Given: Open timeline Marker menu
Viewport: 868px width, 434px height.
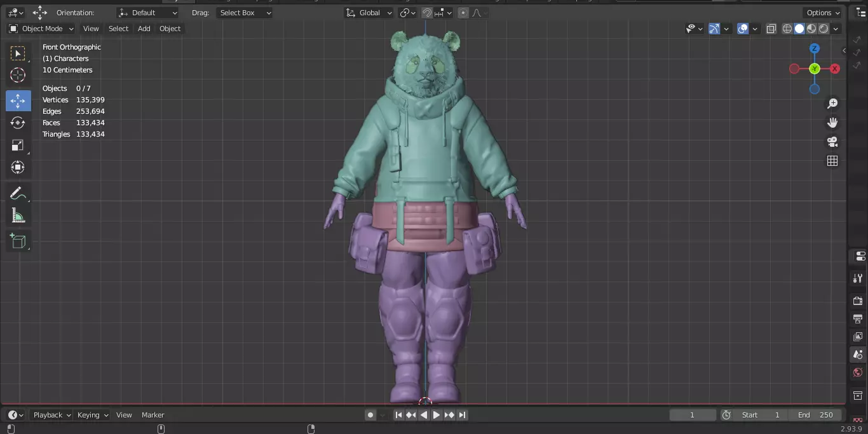Looking at the screenshot, I should click(153, 415).
